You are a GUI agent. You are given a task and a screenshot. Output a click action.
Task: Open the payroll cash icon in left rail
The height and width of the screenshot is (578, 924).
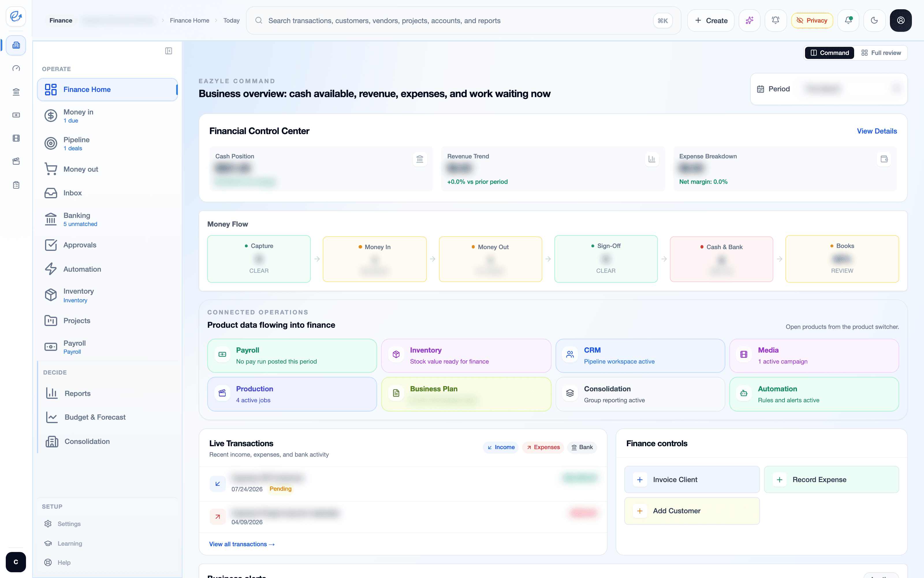click(16, 115)
